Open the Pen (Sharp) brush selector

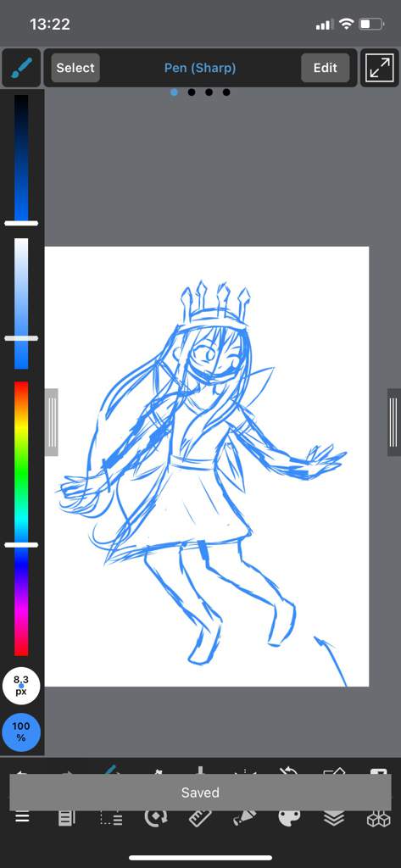tap(200, 68)
